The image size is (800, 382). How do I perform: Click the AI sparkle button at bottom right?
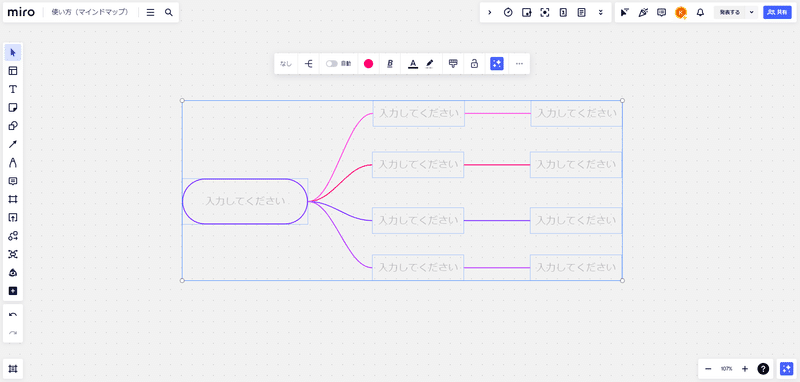(786, 369)
